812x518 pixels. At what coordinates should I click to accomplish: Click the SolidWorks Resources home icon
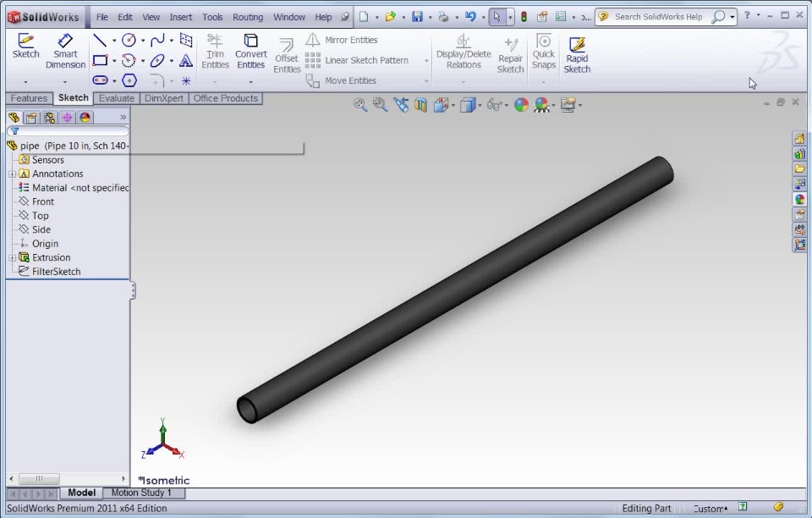799,138
